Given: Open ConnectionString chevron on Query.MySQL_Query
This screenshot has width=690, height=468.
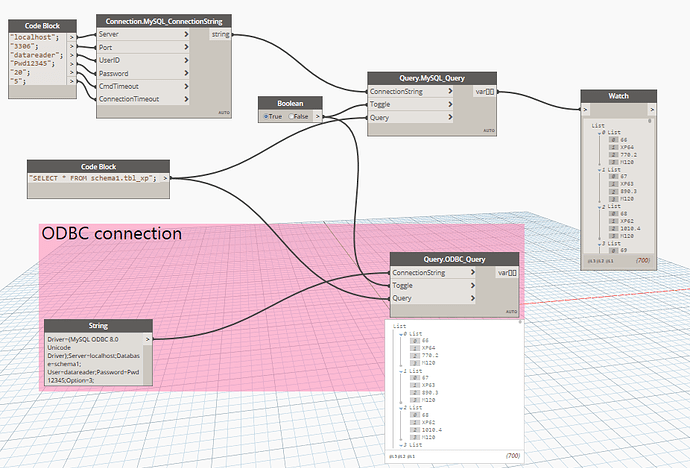Looking at the screenshot, I should point(450,91).
